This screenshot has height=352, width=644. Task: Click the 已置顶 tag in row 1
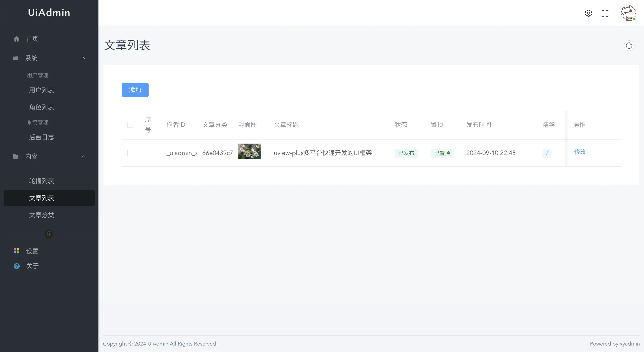tap(442, 153)
